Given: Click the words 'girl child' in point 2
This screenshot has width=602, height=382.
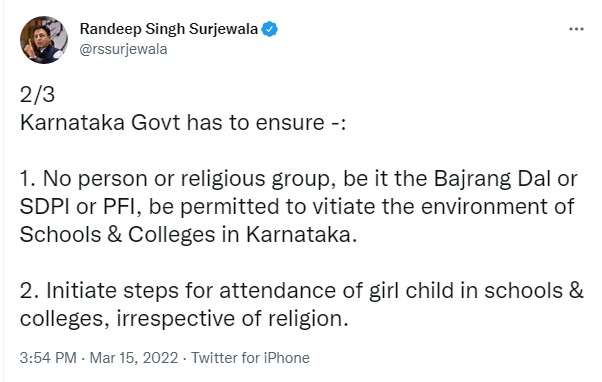Looking at the screenshot, I should pyautogui.click(x=411, y=291).
